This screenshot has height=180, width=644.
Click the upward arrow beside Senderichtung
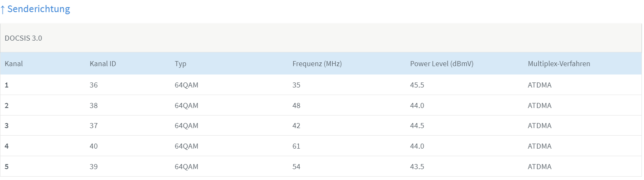(x=3, y=9)
